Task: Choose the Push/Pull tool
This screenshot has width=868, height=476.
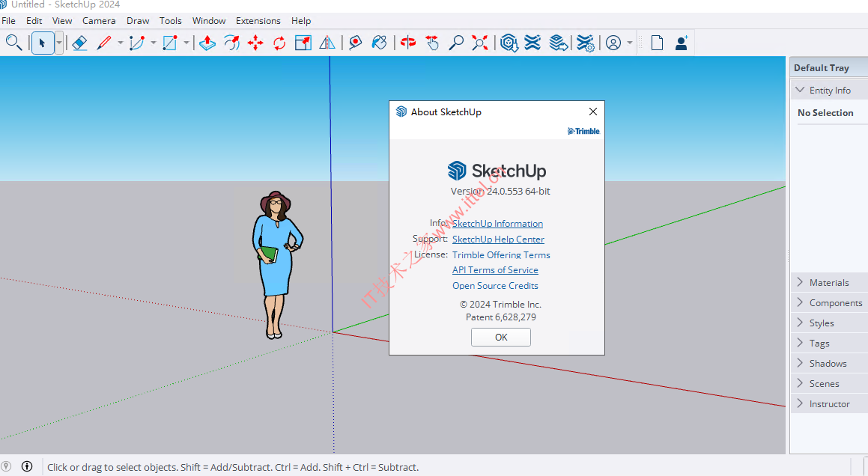Action: pos(207,43)
